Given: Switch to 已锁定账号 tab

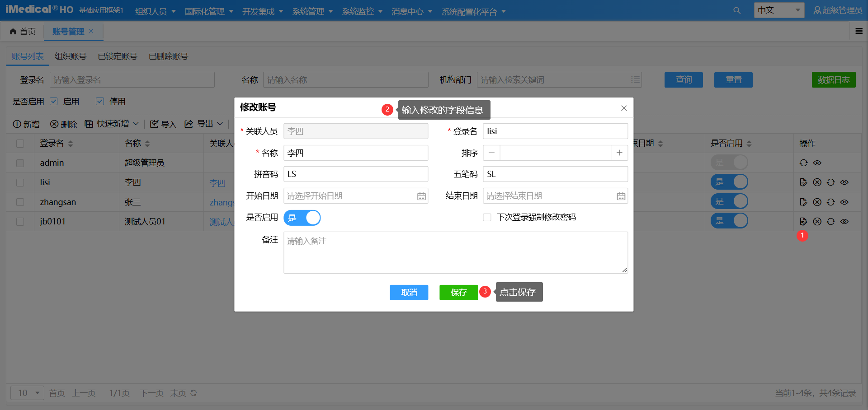Looking at the screenshot, I should (118, 56).
